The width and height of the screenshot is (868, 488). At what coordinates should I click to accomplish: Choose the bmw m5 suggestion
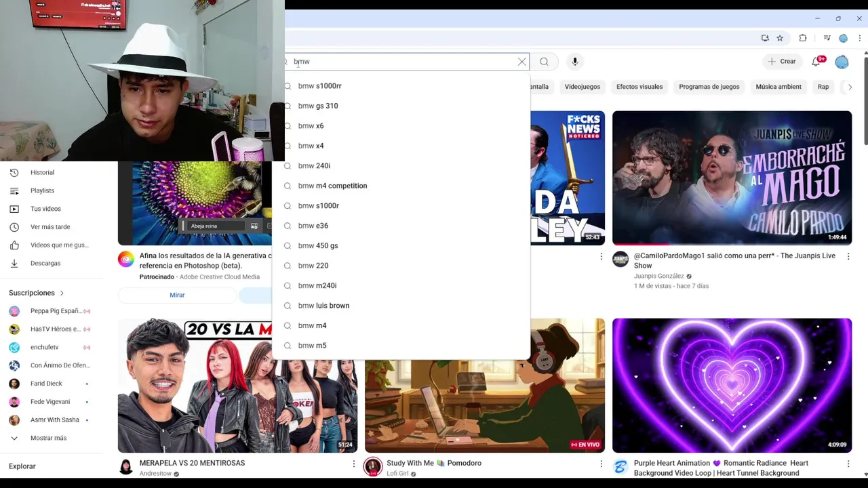(401, 346)
